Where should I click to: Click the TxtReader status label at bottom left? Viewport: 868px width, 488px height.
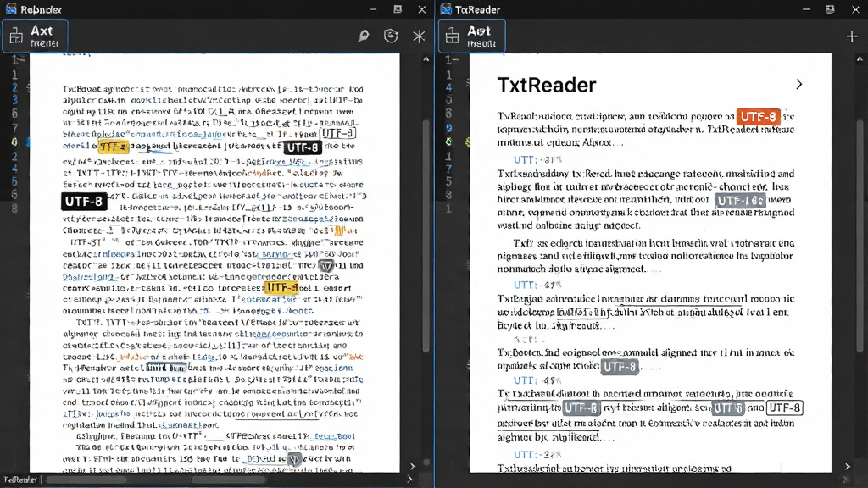pyautogui.click(x=20, y=480)
